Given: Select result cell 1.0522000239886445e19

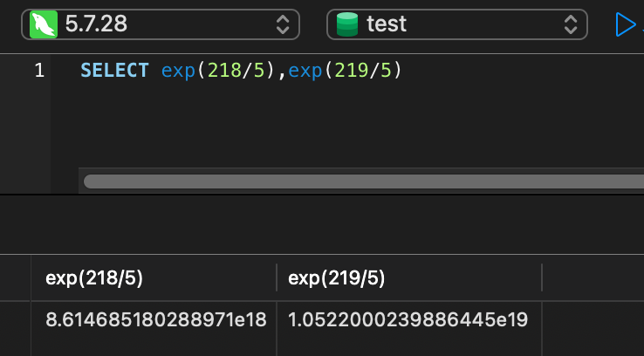Looking at the screenshot, I should [408, 319].
